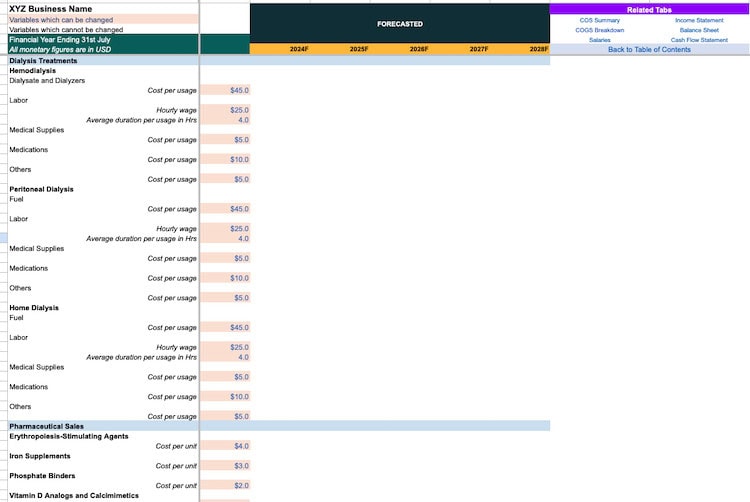Screen dimensions: 750x502
Task: Edit Hemodialysis Others cost $5.0
Action: (x=225, y=179)
